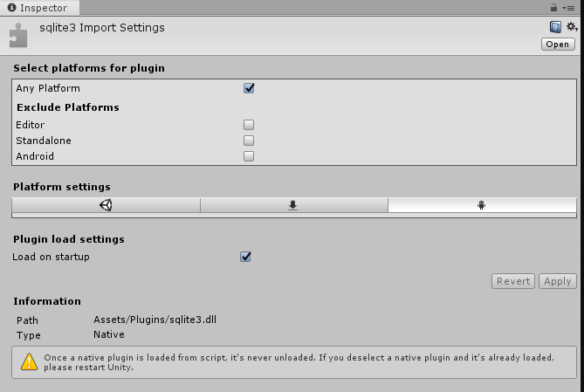
Task: Open the Inspector panel options menu
Action: tap(570, 7)
